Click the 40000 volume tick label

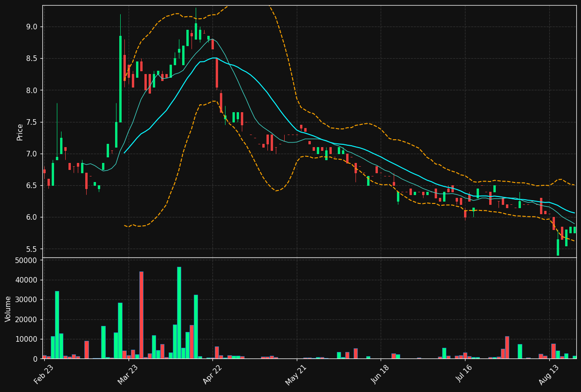(x=27, y=280)
